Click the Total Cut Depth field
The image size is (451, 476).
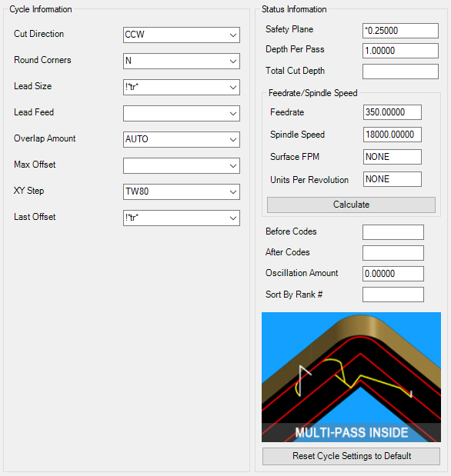(x=400, y=72)
